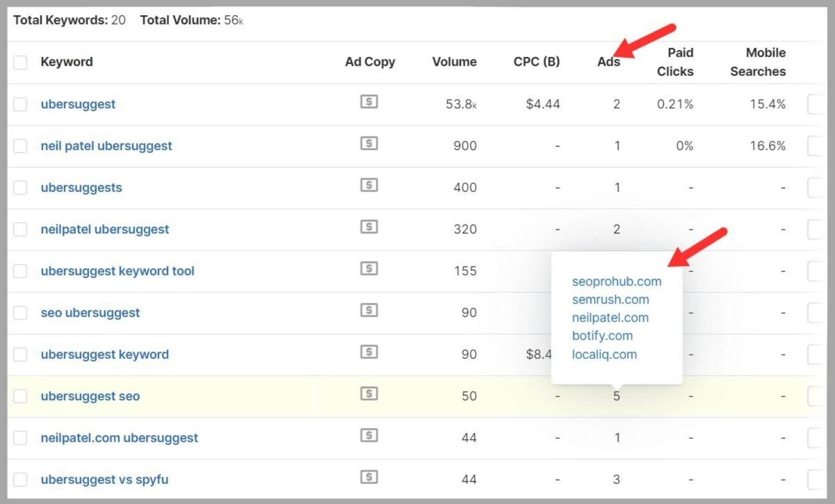Viewport: 835px width, 504px height.
Task: Sort the table by Volume column
Action: tap(454, 62)
